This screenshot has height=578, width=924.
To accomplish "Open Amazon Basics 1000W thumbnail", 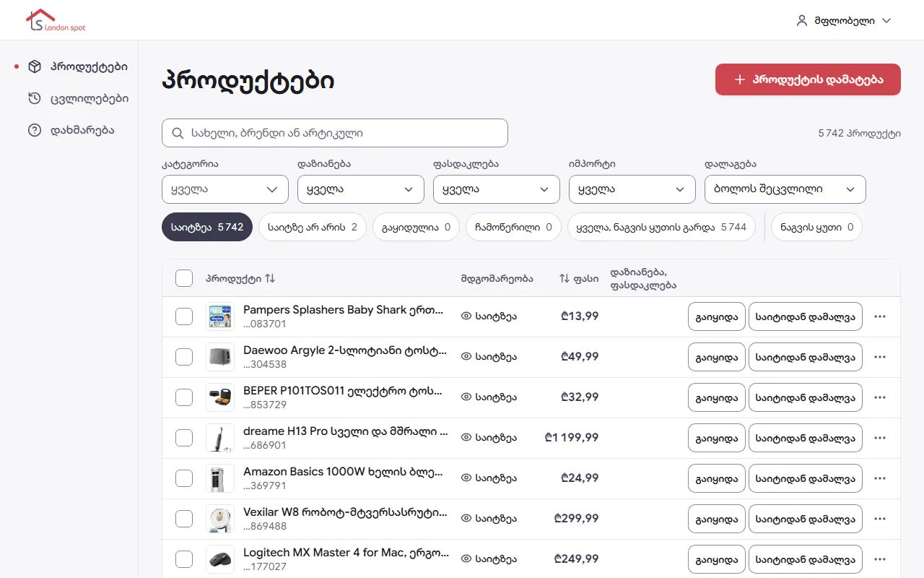I will 220,478.
